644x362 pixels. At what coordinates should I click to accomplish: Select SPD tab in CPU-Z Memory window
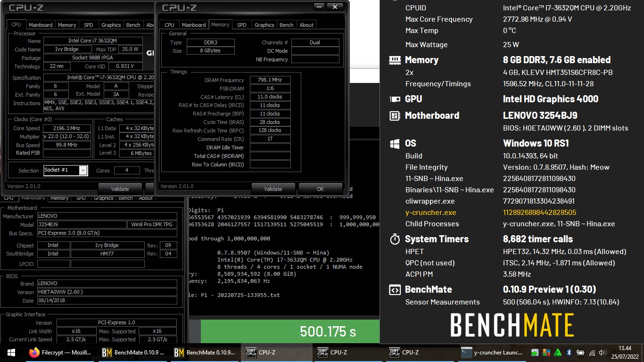[x=242, y=25]
